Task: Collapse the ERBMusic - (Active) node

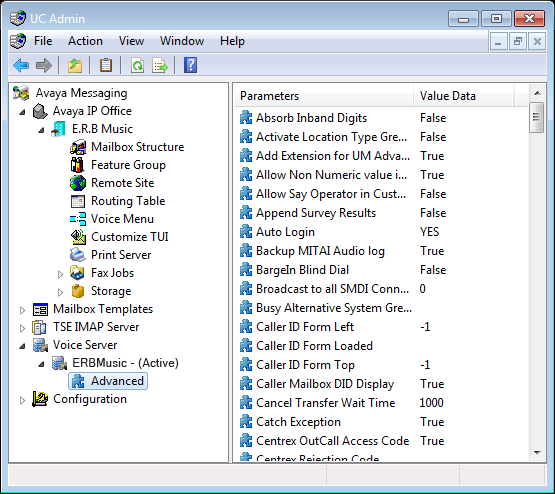Action: coord(41,364)
